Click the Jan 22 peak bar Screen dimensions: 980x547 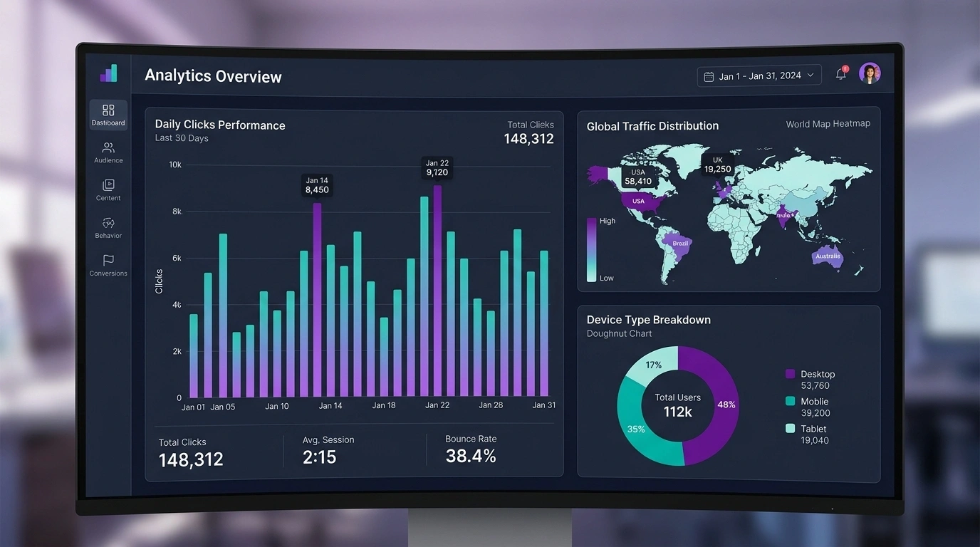[437, 291]
